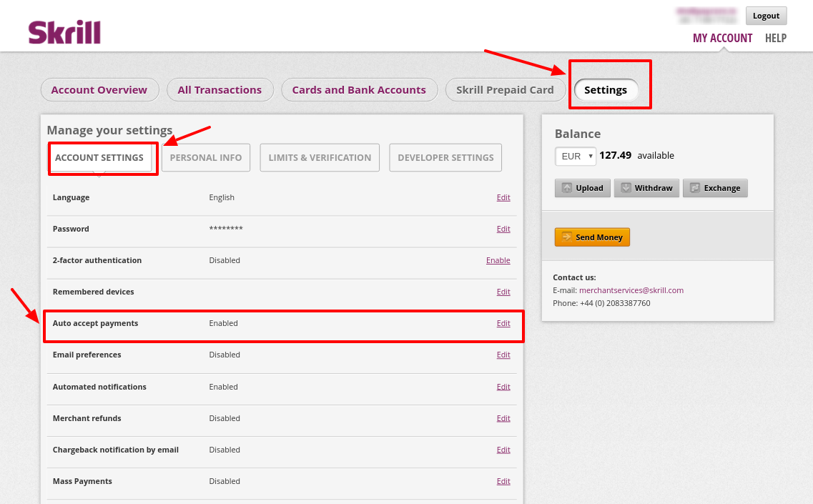Click the 127.49 balance amount
Viewport: 813px width, 504px height.
[x=616, y=155]
